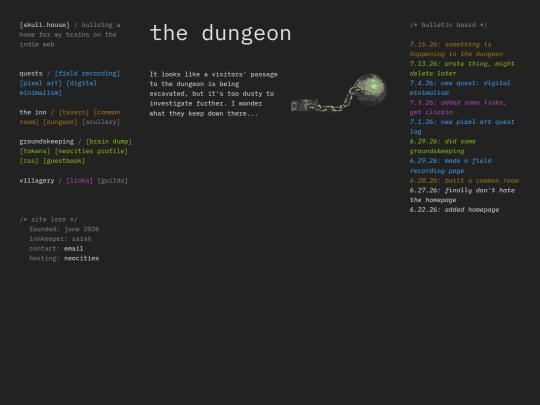Sign the guestbook link

point(64,160)
